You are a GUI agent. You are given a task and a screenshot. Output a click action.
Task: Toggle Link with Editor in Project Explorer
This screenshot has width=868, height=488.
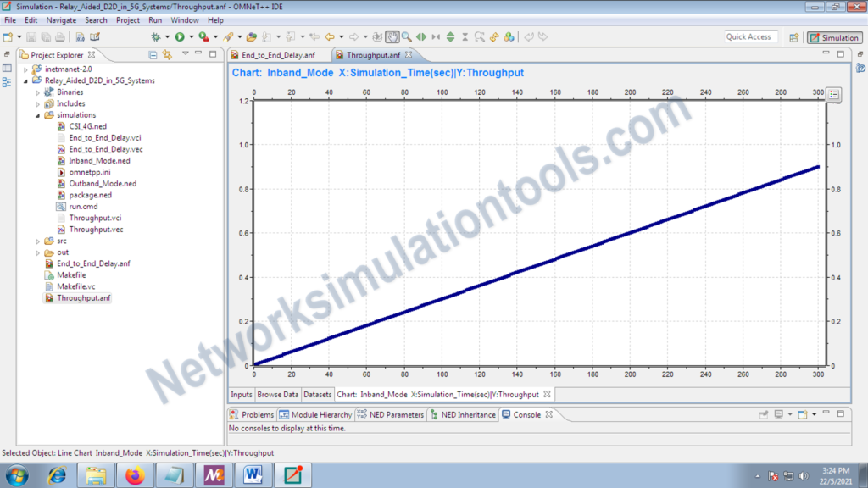coord(168,54)
